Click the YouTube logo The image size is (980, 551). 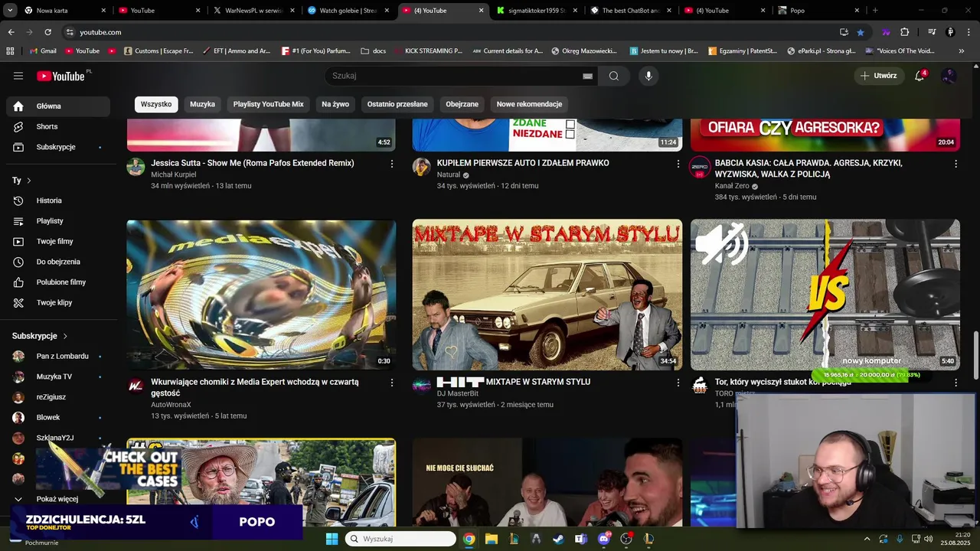coord(61,76)
